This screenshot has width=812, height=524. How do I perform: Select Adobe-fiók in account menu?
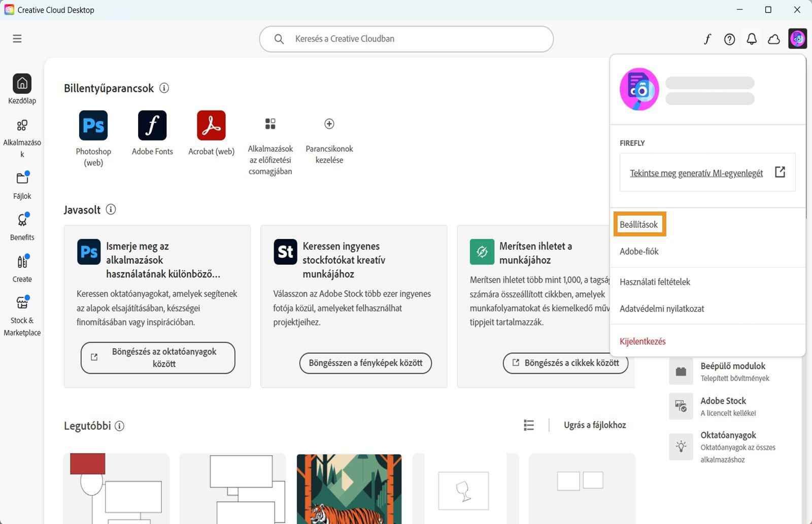[639, 251]
